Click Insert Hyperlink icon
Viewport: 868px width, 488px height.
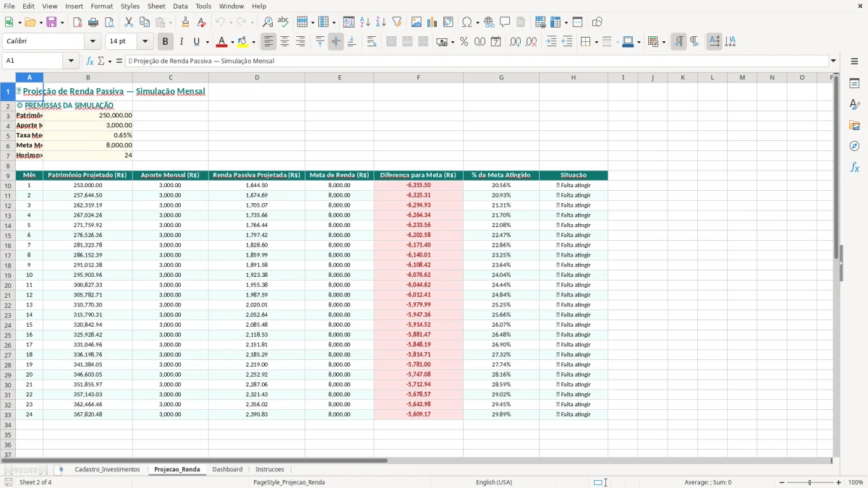coord(489,22)
